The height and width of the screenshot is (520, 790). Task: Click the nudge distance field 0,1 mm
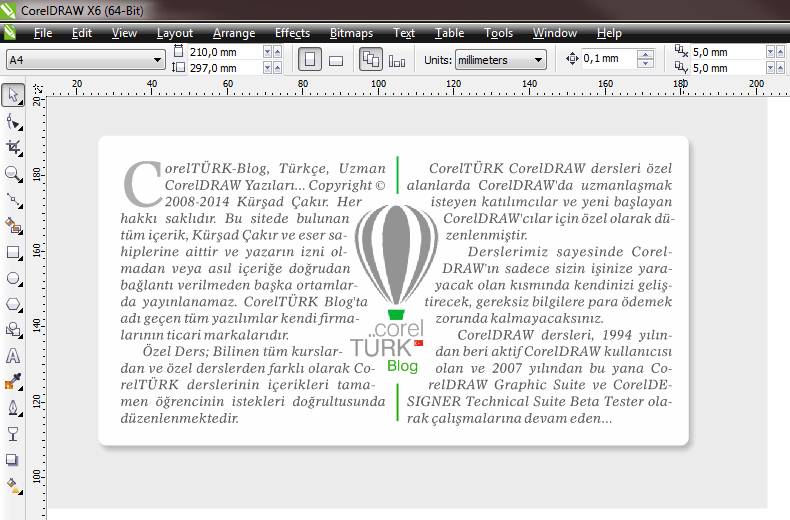pos(609,59)
